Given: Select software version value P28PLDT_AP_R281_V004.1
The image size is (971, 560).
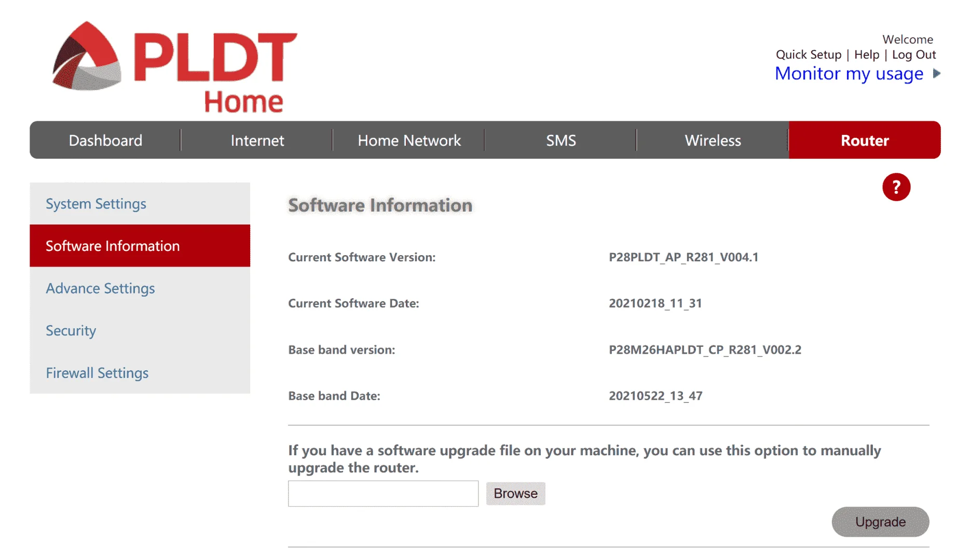Looking at the screenshot, I should [683, 257].
